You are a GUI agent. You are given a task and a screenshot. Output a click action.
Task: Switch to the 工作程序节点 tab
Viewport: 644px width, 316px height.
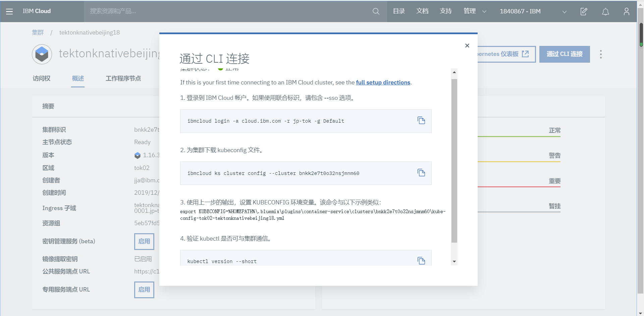tap(123, 78)
